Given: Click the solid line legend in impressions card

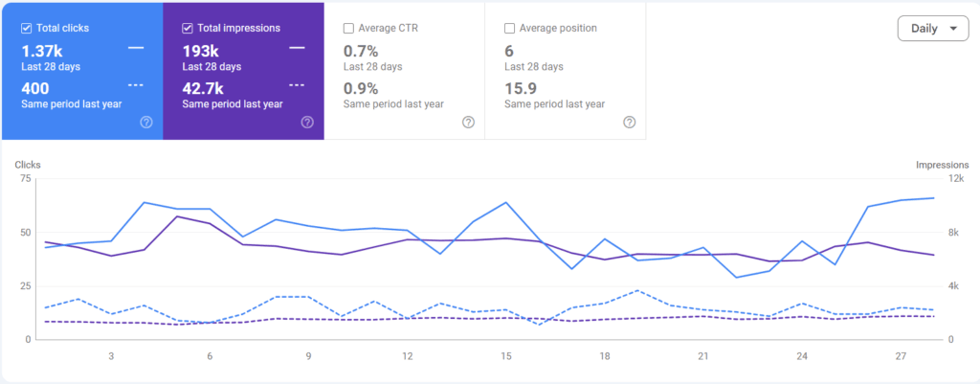Looking at the screenshot, I should (297, 48).
